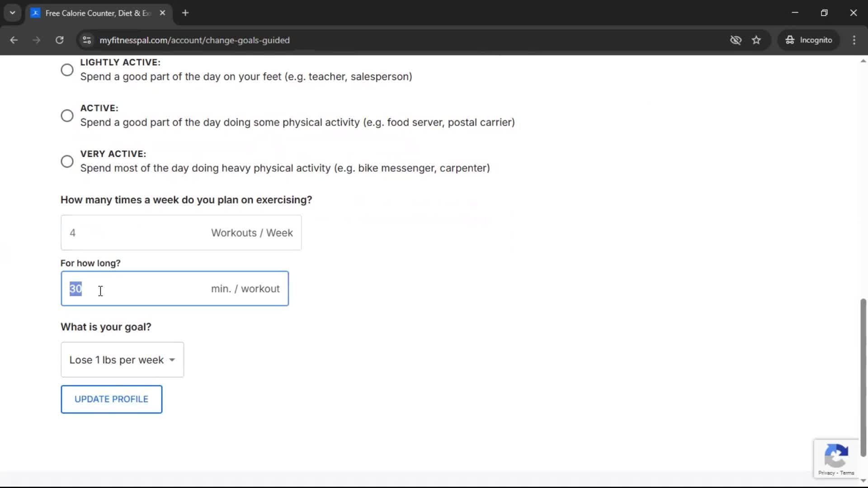
Task: Open a new browser tab
Action: click(185, 13)
